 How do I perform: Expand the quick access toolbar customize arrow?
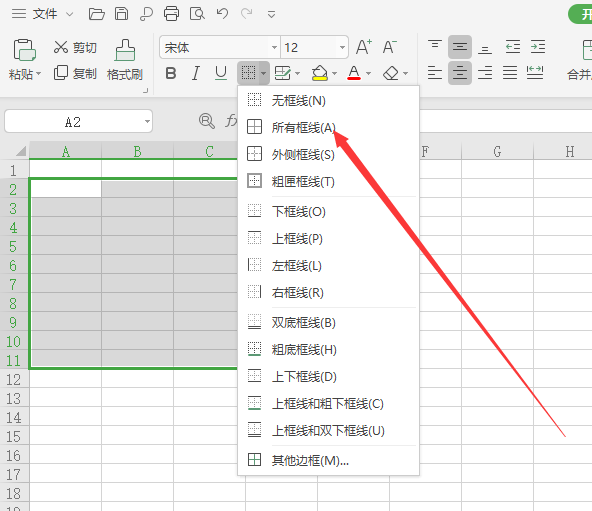point(271,15)
